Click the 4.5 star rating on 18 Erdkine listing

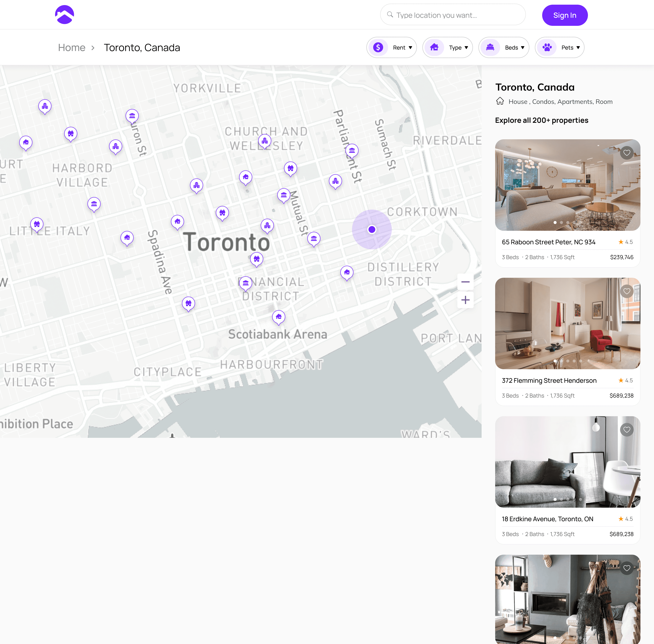(x=626, y=519)
